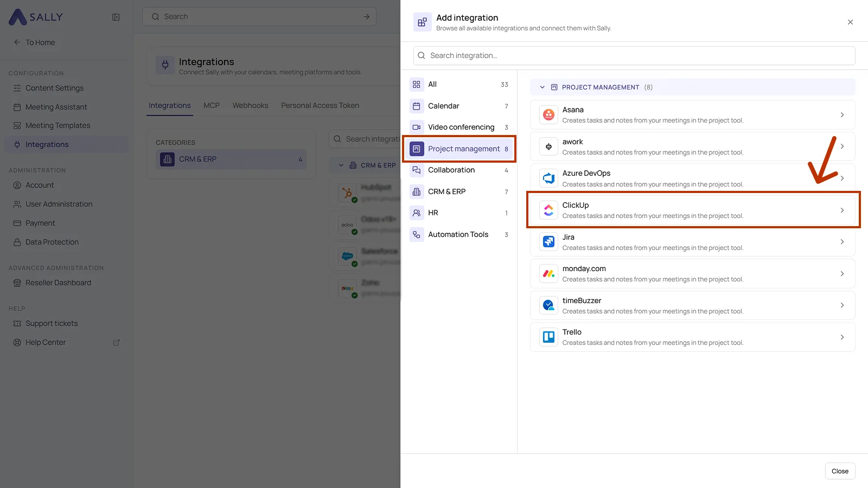Select Collaboration category
Viewport: 868px width, 488px height.
[459, 170]
